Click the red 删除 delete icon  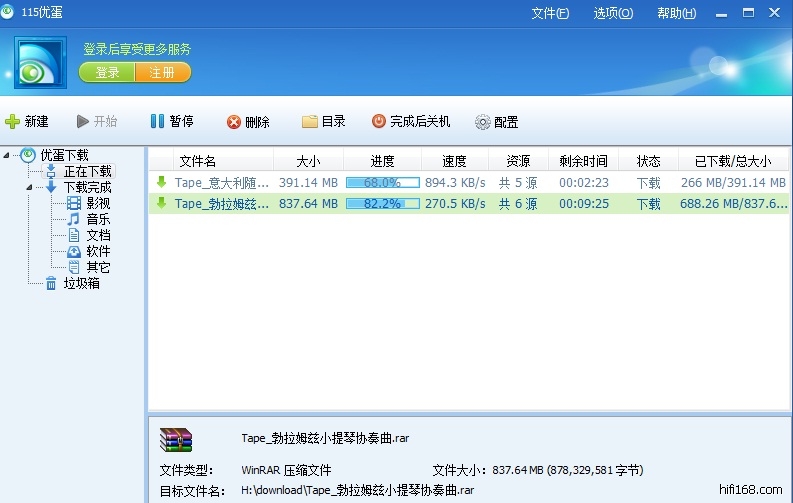click(234, 122)
